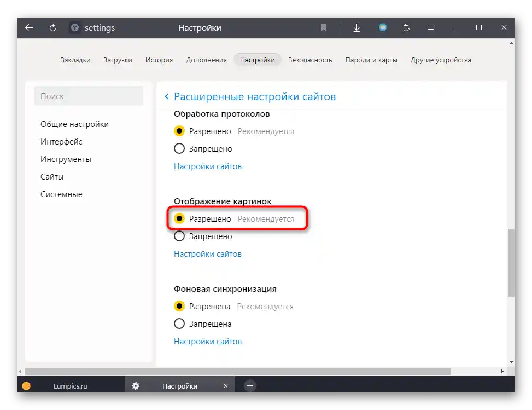Open the browser hamburger menu

[x=430, y=27]
